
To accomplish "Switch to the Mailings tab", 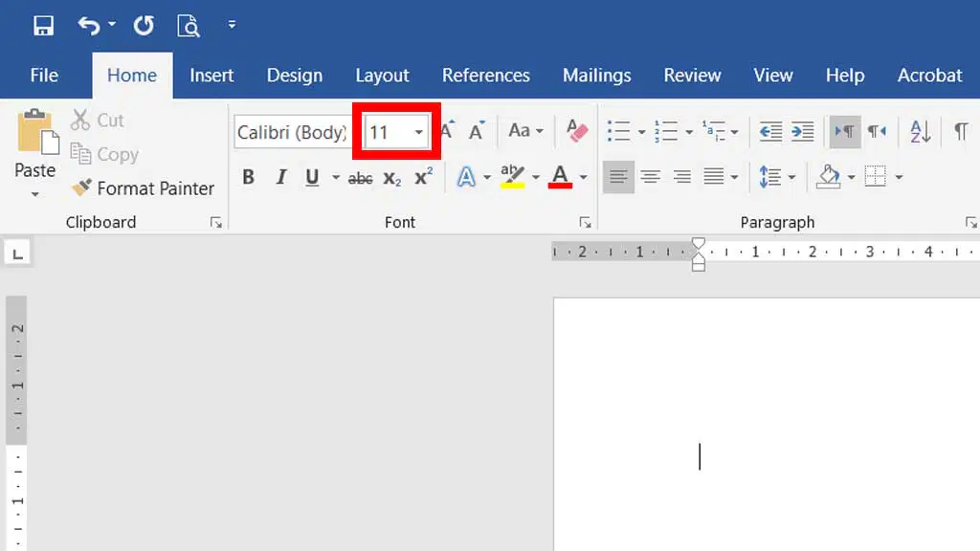I will click(x=597, y=76).
